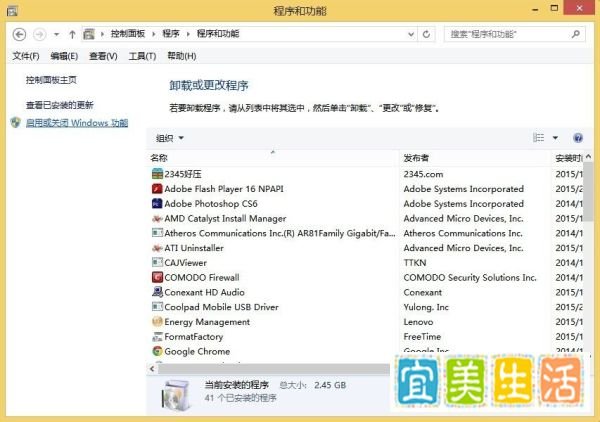This screenshot has height=422, width=600.
Task: Open the 查看(V) menu
Action: coord(103,56)
